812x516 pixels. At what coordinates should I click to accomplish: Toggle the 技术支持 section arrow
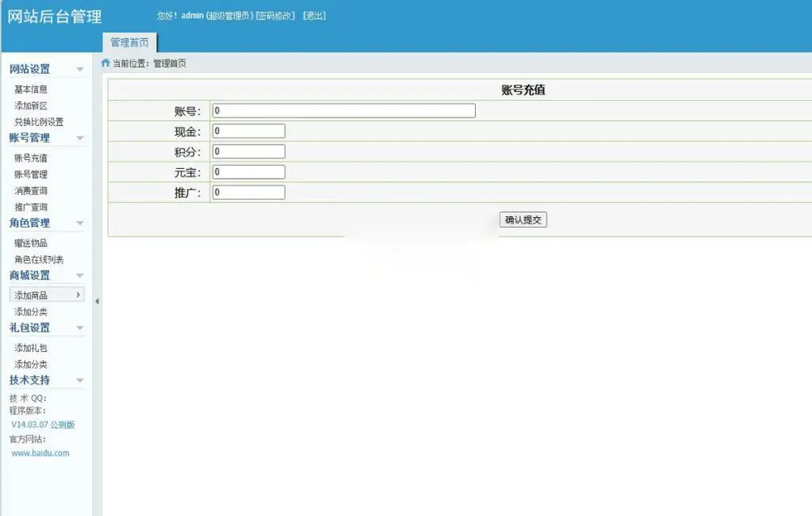point(80,380)
